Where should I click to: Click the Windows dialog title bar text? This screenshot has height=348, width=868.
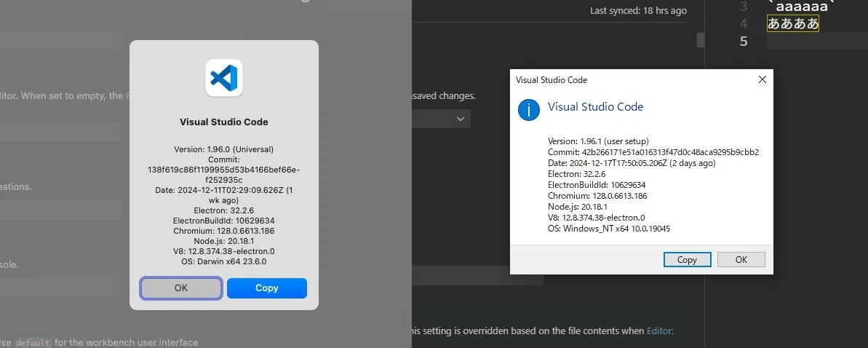551,80
